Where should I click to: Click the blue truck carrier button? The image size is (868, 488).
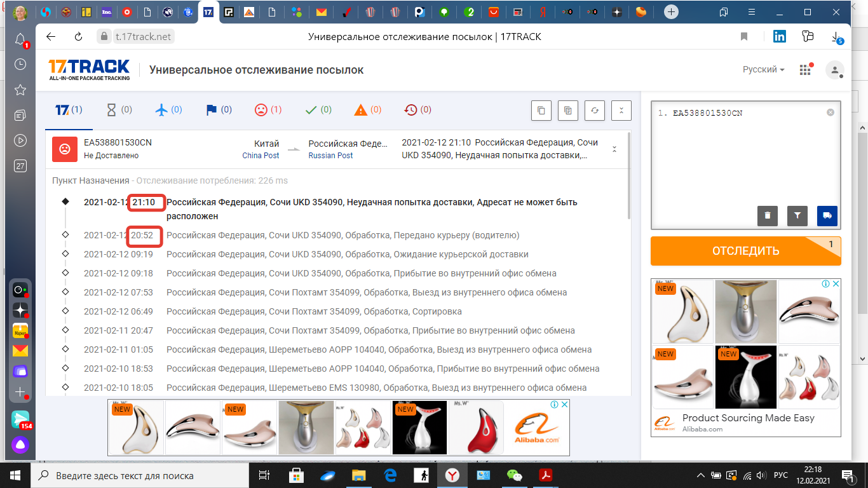click(x=827, y=216)
